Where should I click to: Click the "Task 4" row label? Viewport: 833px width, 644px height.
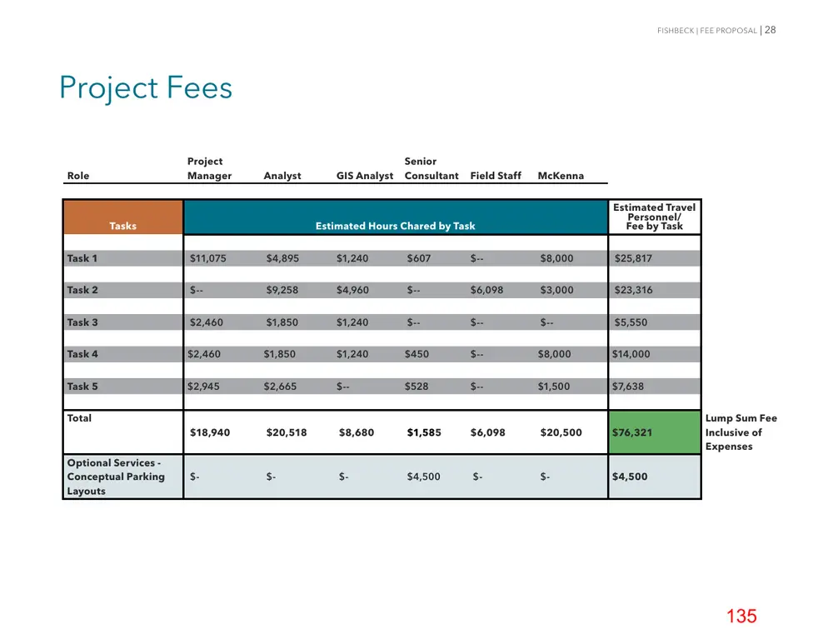(82, 354)
